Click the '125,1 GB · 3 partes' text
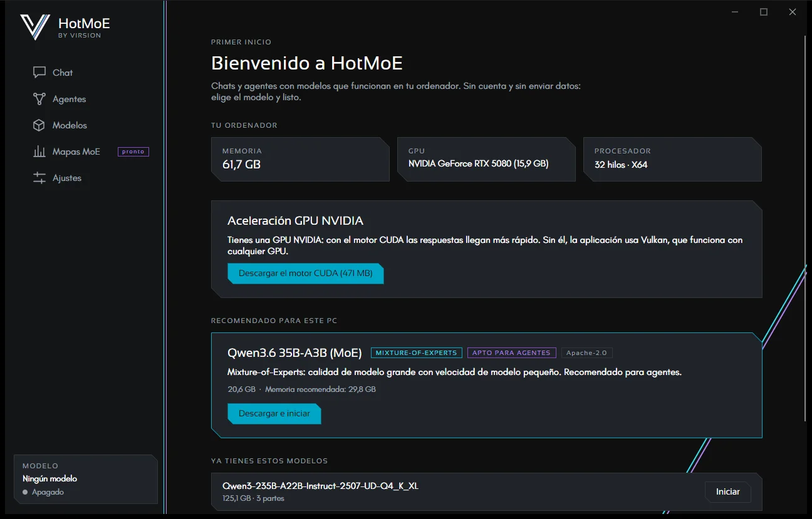812x519 pixels. point(253,499)
